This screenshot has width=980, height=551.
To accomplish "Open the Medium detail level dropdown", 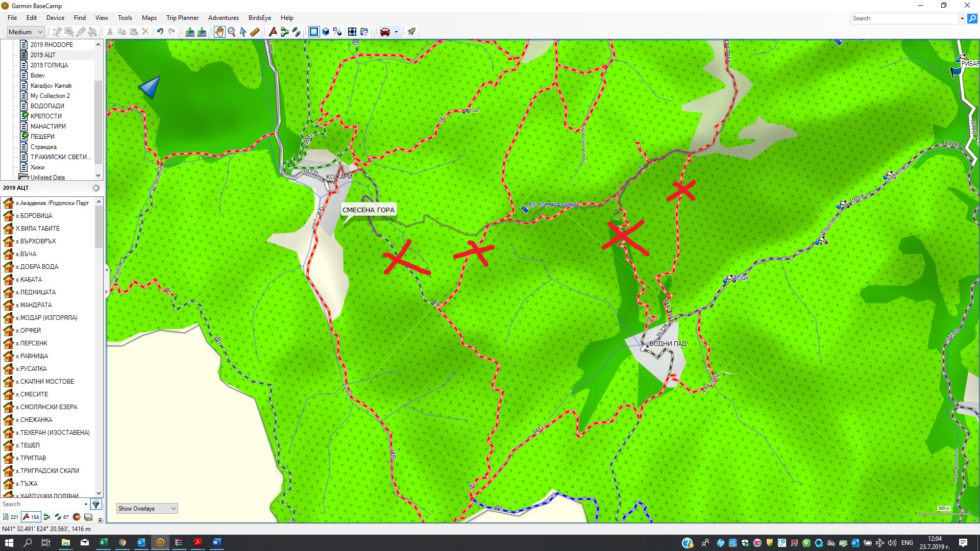I will coord(26,32).
